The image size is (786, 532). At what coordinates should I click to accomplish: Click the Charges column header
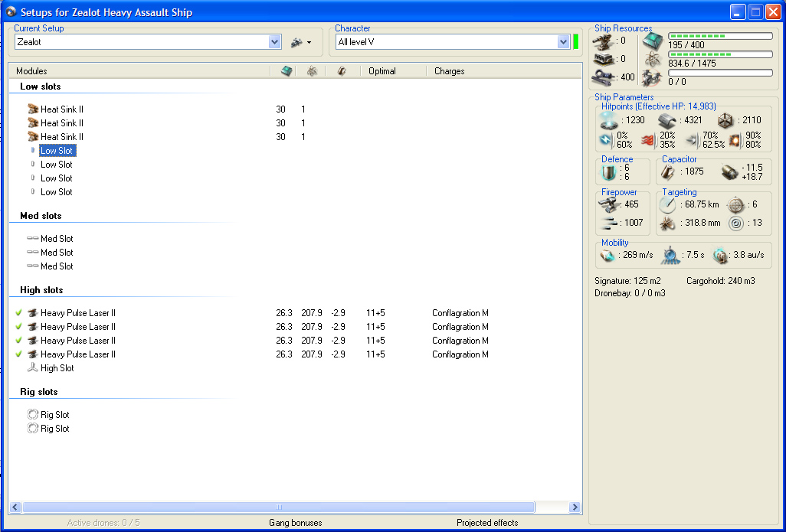click(449, 71)
